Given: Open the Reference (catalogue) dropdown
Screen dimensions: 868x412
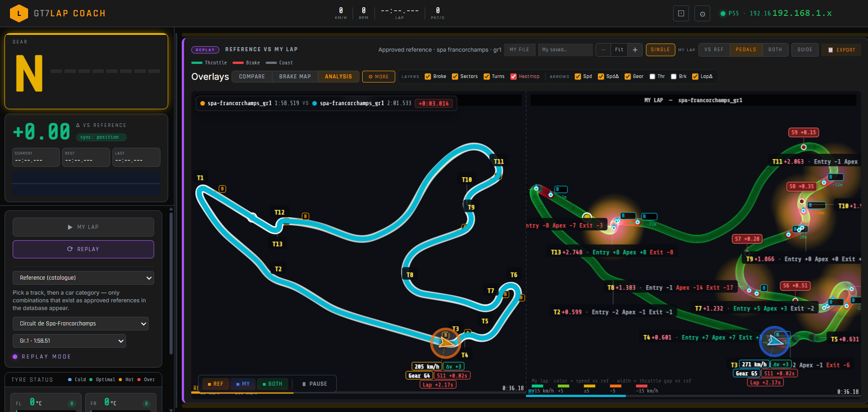Looking at the screenshot, I should tap(83, 278).
